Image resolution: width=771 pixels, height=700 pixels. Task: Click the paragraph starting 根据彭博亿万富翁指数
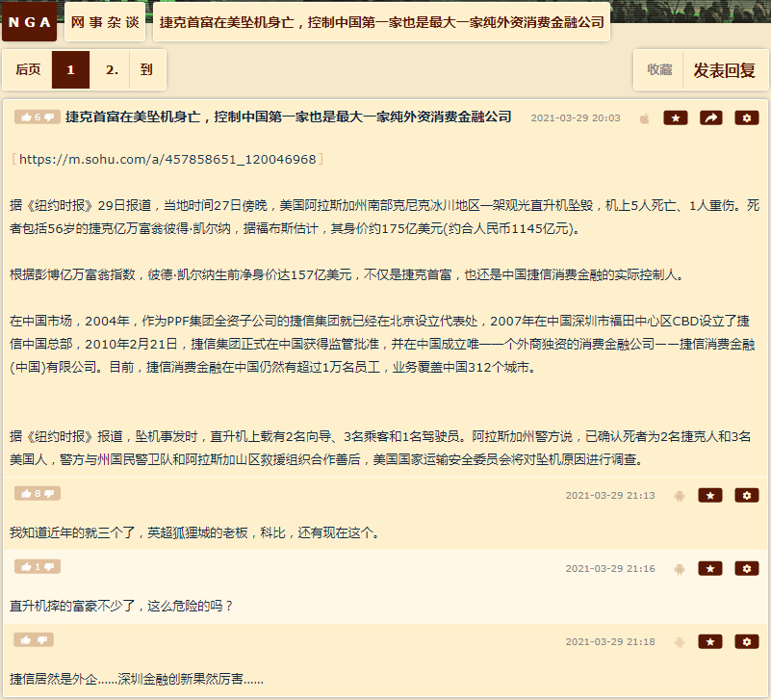[x=347, y=274]
